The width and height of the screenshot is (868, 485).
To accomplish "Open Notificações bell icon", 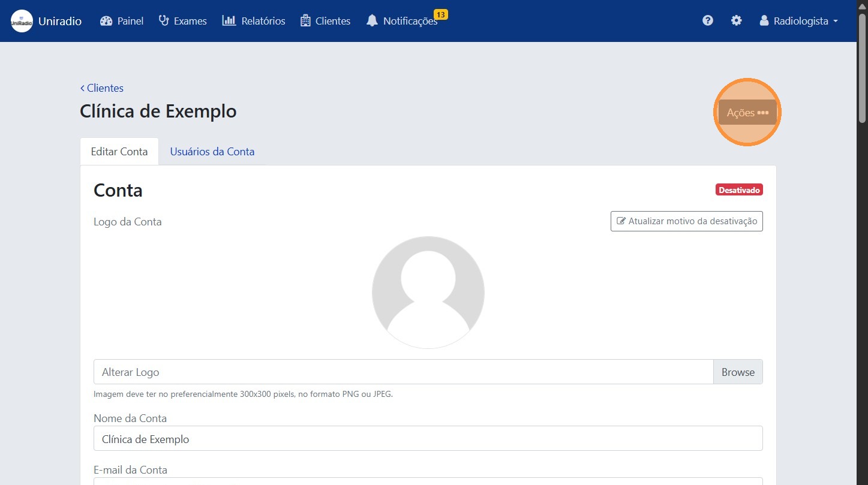I will pyautogui.click(x=373, y=21).
